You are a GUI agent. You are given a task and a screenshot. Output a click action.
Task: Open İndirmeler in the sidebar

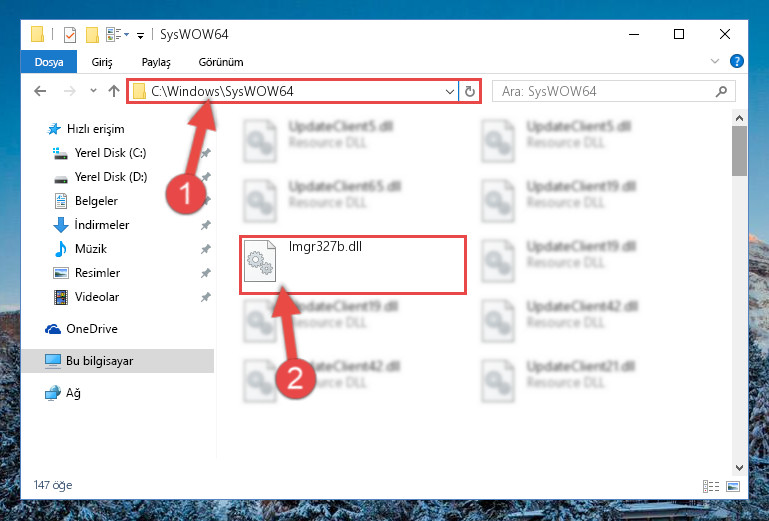click(x=102, y=225)
